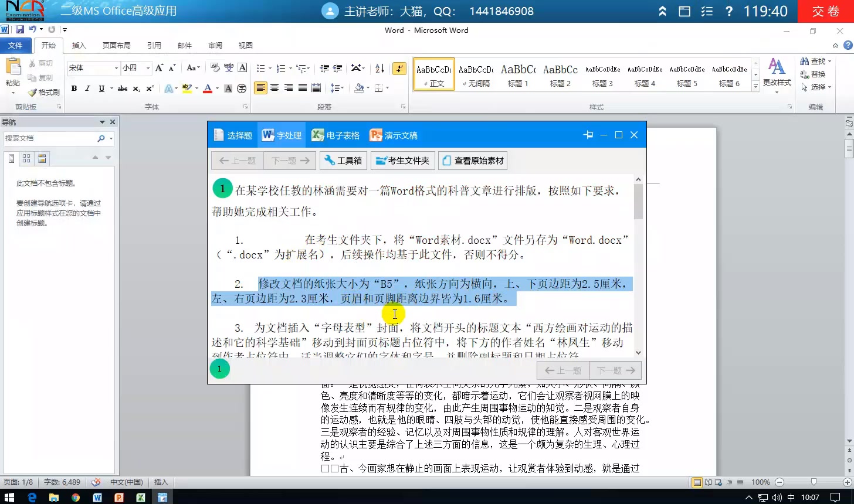854x504 pixels.
Task: Apply italic formatting
Action: tap(87, 88)
